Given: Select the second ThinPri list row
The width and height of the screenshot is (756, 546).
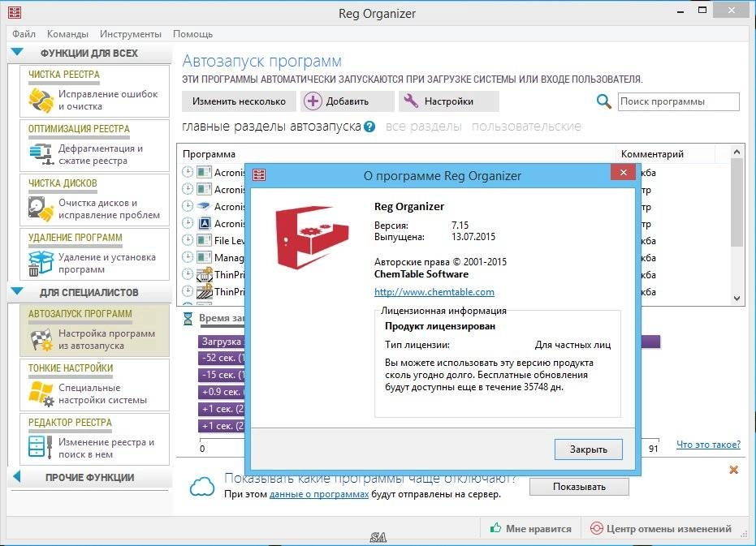Looking at the screenshot, I should (x=212, y=291).
